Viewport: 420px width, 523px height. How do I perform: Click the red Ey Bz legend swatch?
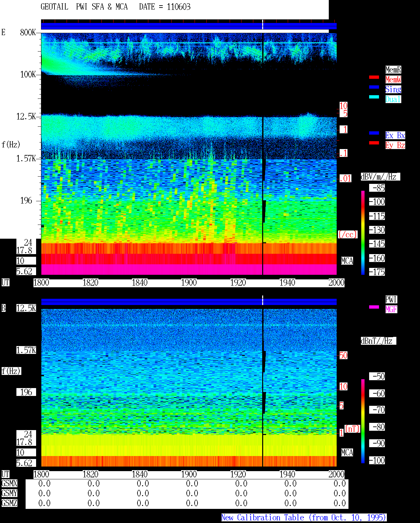tap(374, 143)
